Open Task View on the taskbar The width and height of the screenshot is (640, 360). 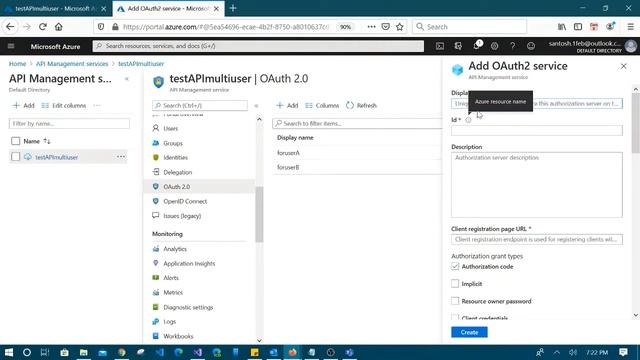[x=45, y=352]
